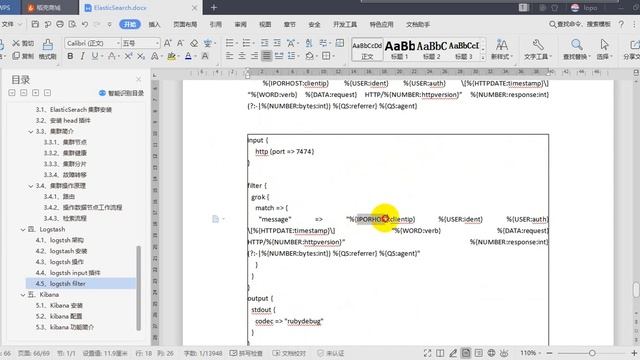Open zoom percentage 110% dropdown

click(x=530, y=353)
